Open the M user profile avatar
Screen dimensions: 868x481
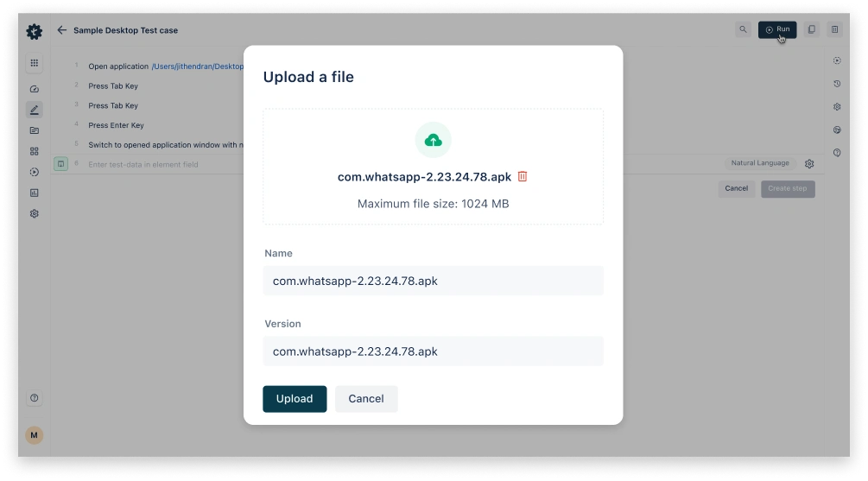35,435
